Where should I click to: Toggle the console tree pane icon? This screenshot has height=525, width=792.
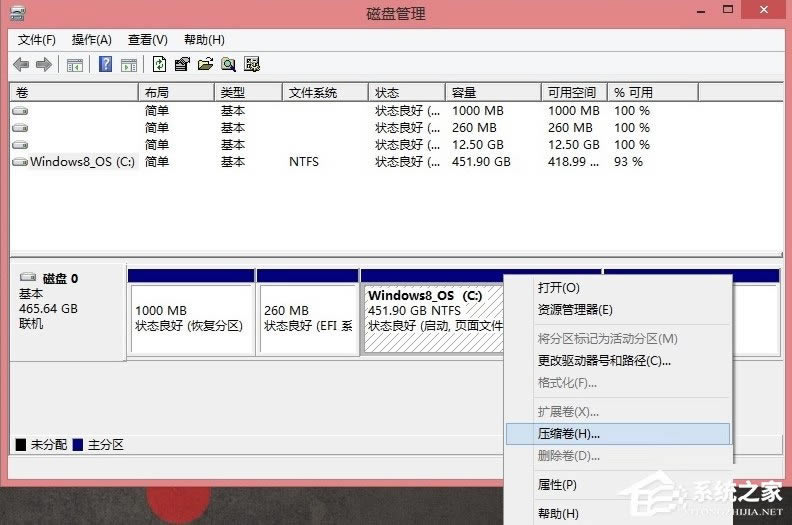tap(74, 65)
